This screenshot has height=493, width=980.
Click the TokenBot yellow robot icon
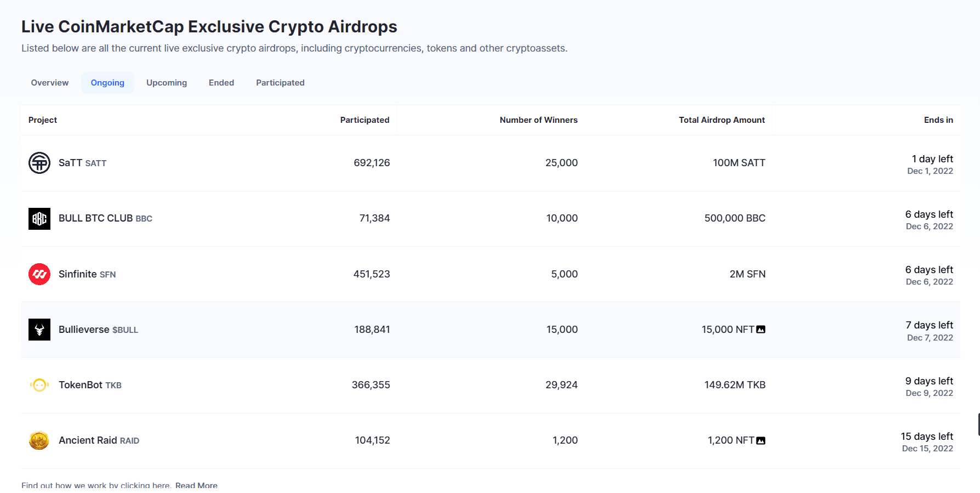[39, 385]
